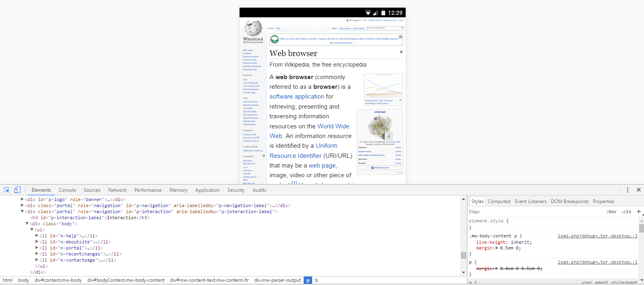644x285 pixels.
Task: Go to the Memory tab
Action: click(179, 190)
